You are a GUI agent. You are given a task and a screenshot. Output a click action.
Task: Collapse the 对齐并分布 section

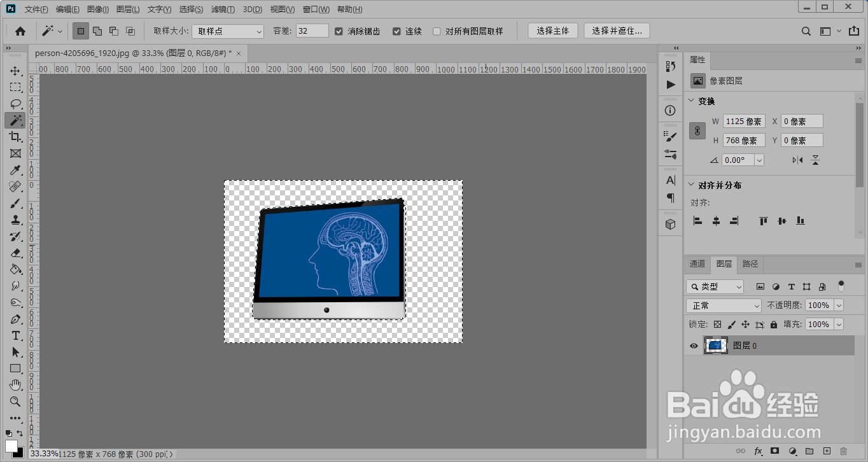click(x=692, y=185)
